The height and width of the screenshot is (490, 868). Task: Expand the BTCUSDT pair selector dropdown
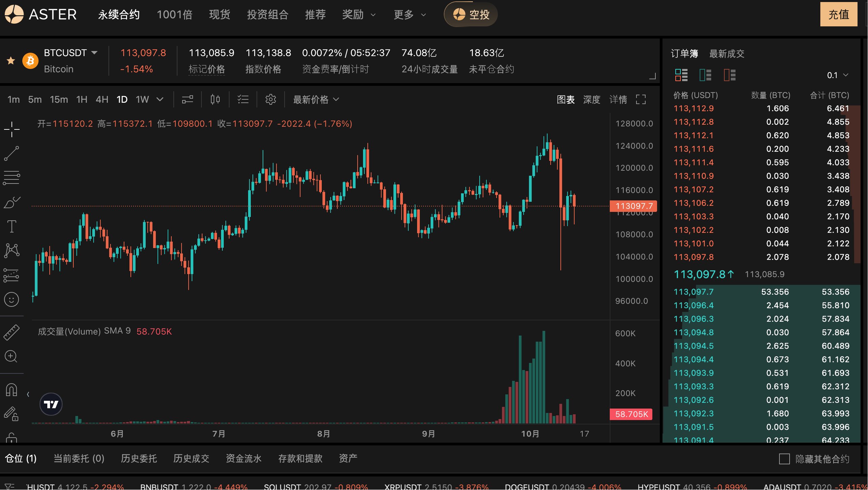point(95,53)
